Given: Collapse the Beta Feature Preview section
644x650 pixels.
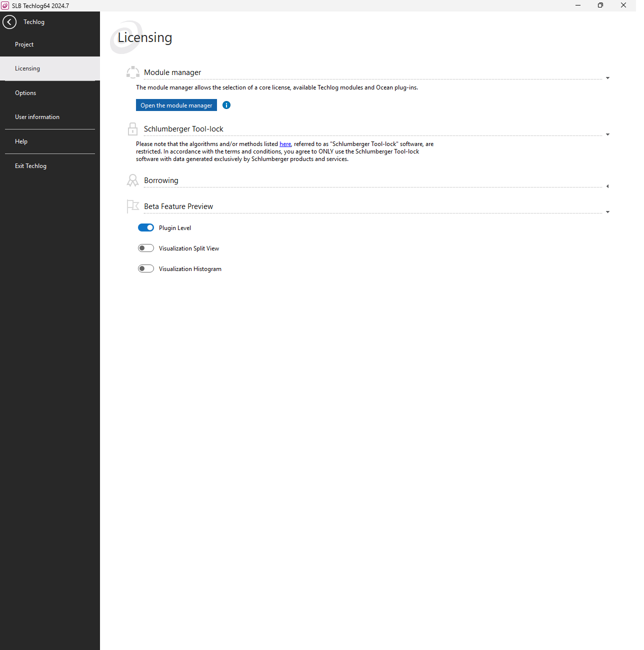Looking at the screenshot, I should point(607,212).
